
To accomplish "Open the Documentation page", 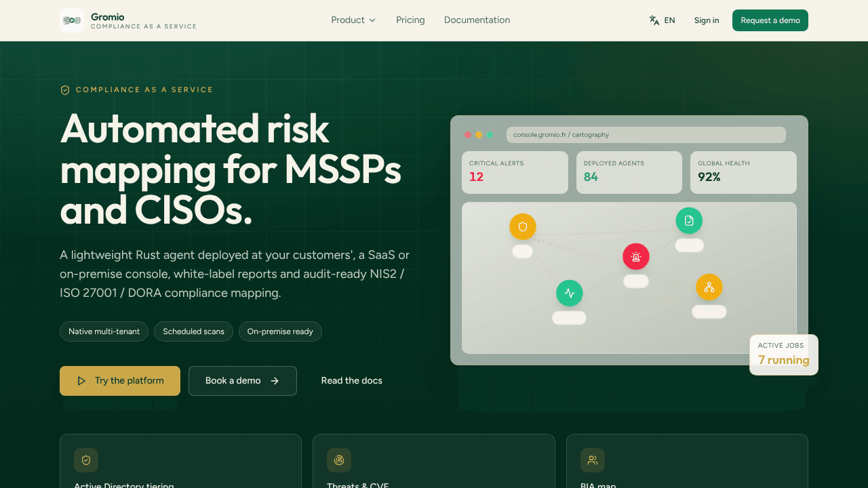I will [x=477, y=20].
